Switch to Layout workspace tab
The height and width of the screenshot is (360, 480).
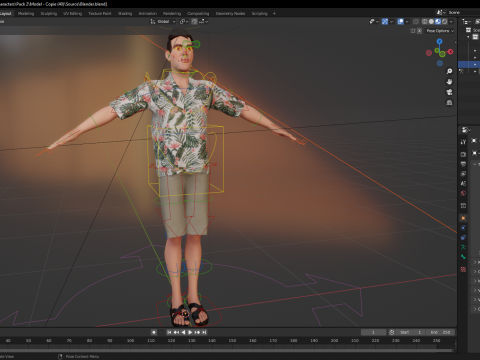[x=6, y=13]
